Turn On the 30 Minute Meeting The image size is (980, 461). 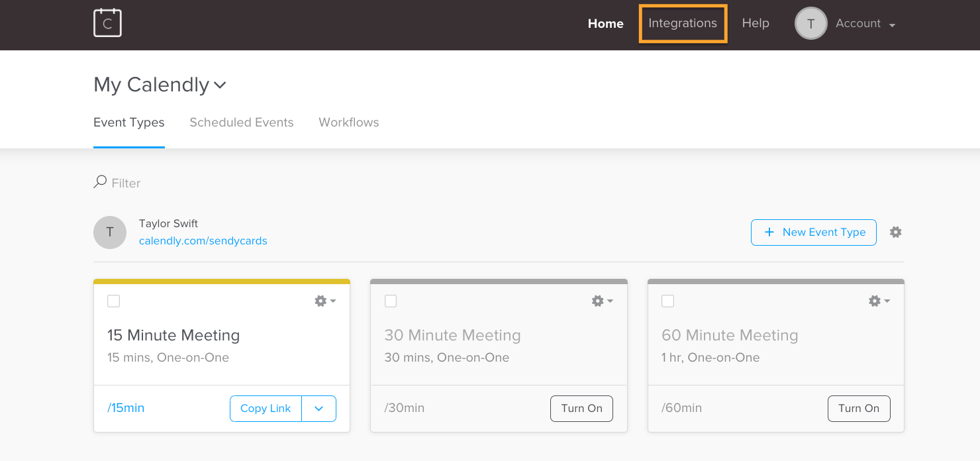coord(582,409)
